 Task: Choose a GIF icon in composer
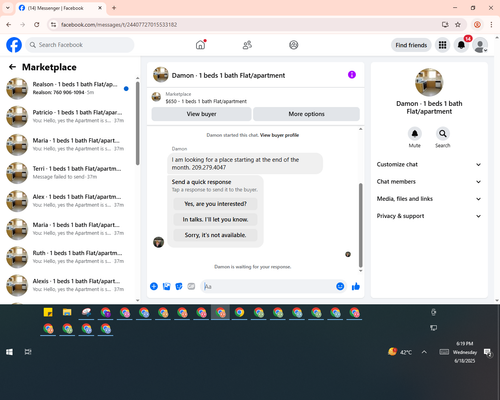(x=191, y=286)
